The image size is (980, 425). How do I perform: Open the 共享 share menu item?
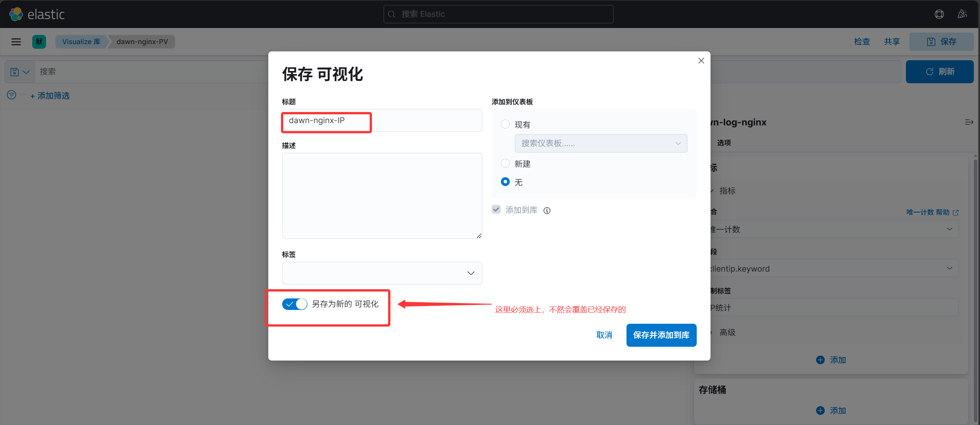(x=892, y=41)
